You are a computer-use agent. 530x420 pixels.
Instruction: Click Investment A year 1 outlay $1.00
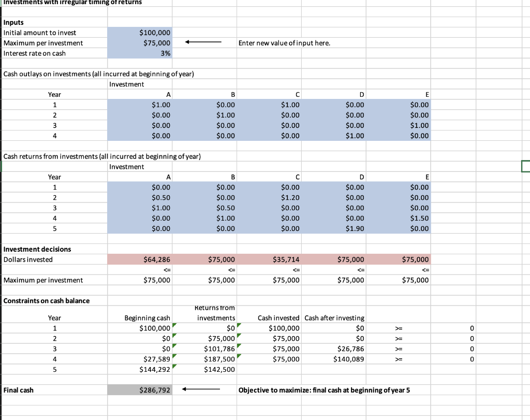[x=140, y=105]
